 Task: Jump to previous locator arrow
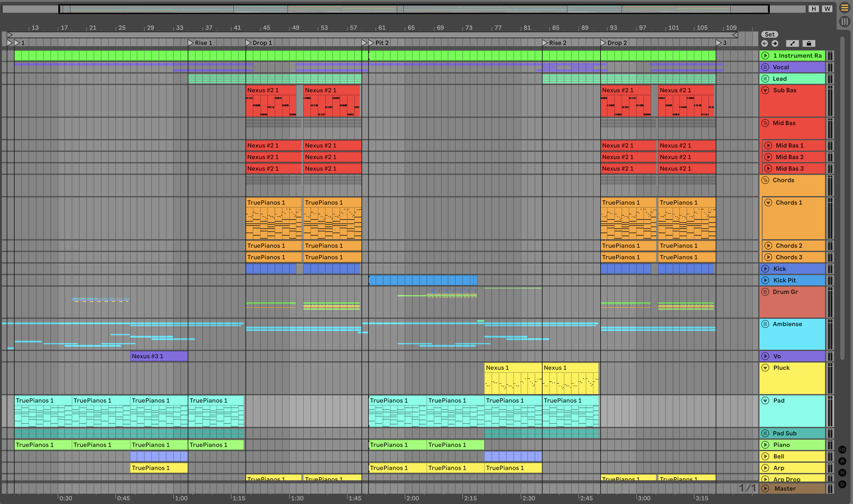pos(764,43)
